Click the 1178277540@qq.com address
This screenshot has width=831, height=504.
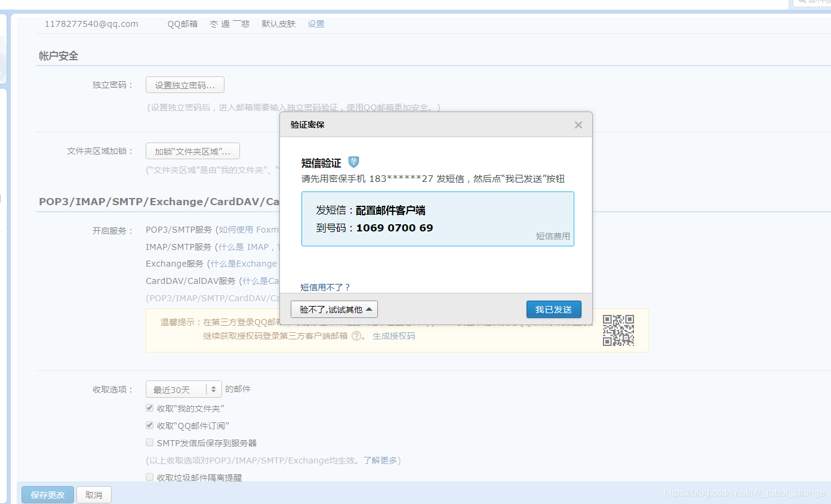(91, 24)
